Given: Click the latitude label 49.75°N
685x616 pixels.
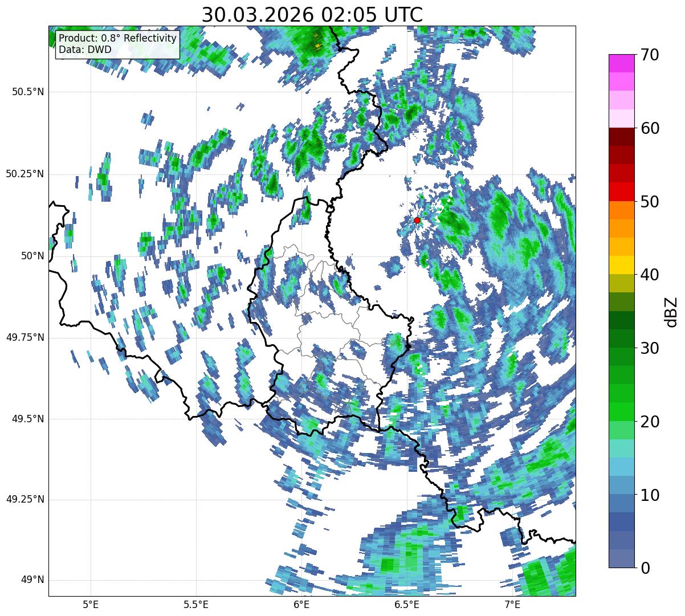Looking at the screenshot, I should pos(25,337).
